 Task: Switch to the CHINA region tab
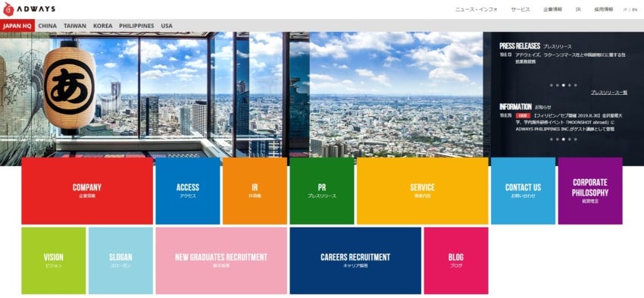(48, 26)
